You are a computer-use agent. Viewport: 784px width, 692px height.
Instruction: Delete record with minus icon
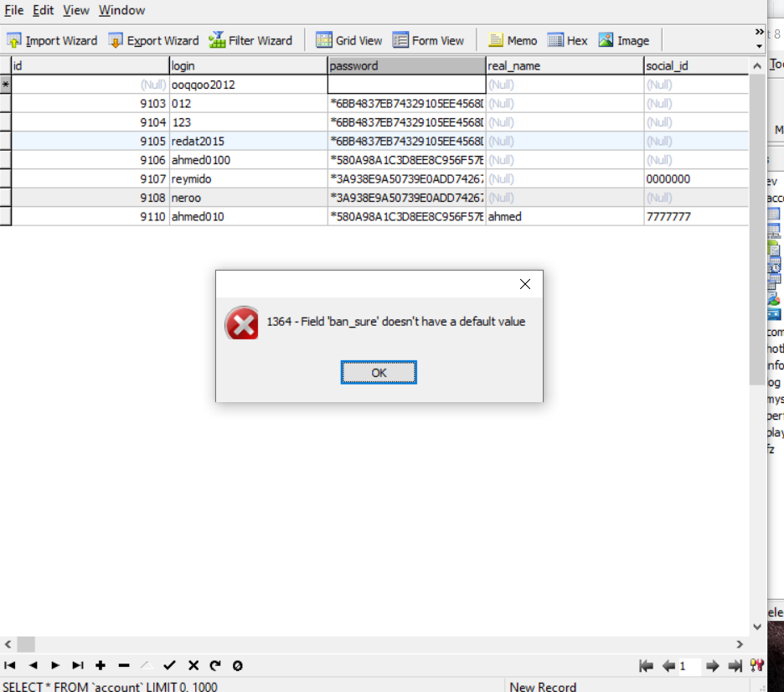[x=124, y=665]
